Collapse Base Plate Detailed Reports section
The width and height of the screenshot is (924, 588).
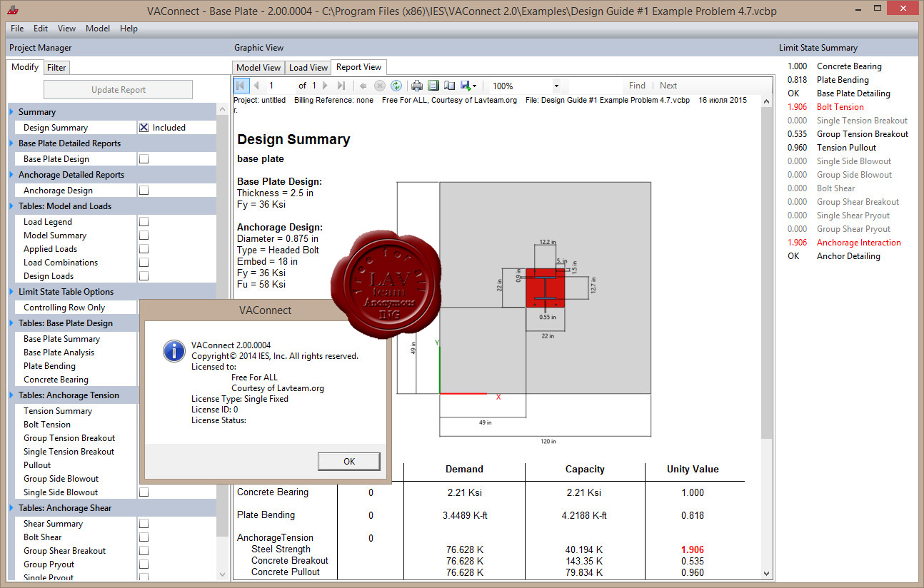[x=11, y=143]
